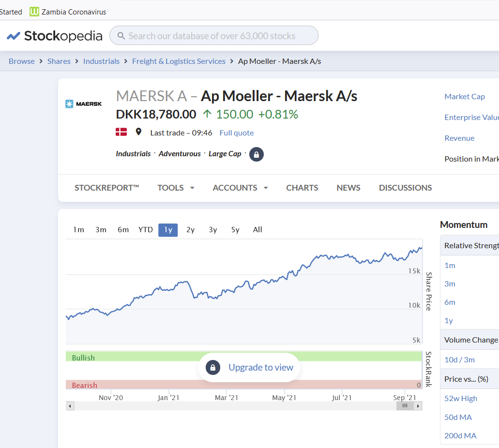Screen dimensions: 499x448
Task: Click the Bearish StockRank band
Action: [x=244, y=385]
